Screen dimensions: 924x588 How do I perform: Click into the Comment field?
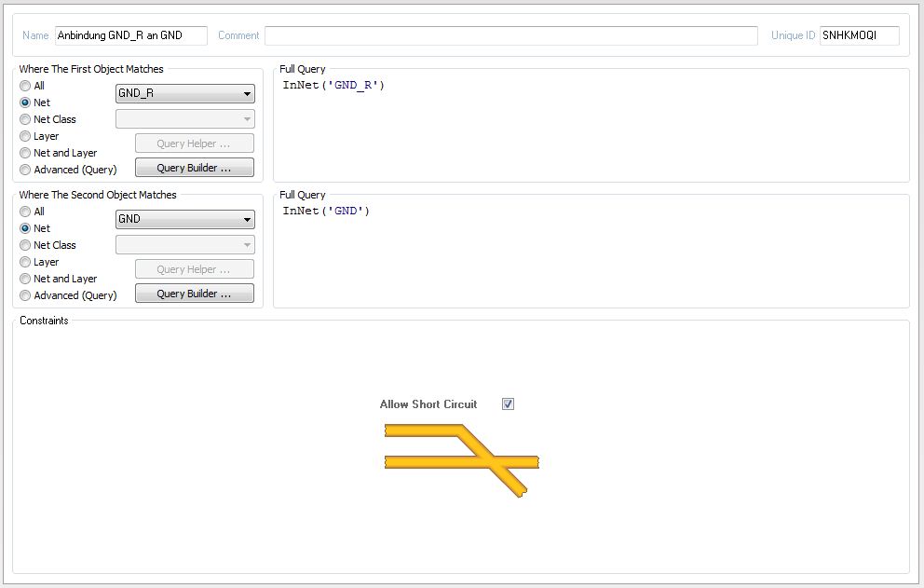[511, 35]
